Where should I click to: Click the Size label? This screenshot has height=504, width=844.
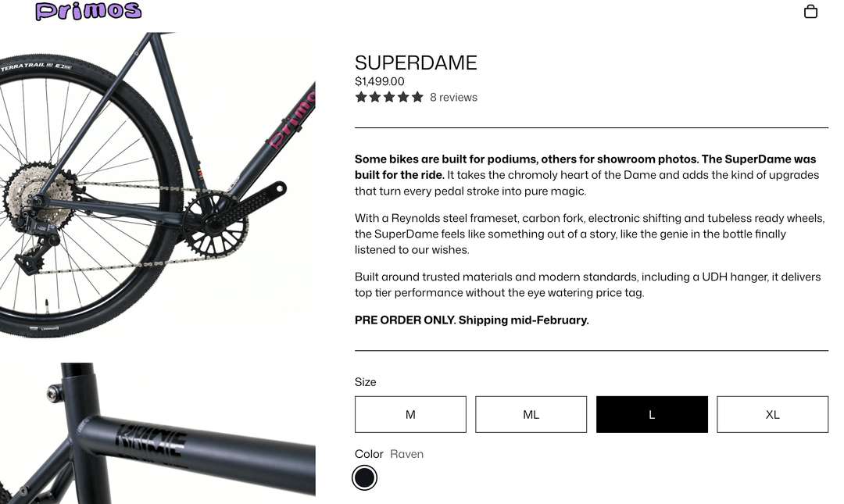click(x=365, y=382)
